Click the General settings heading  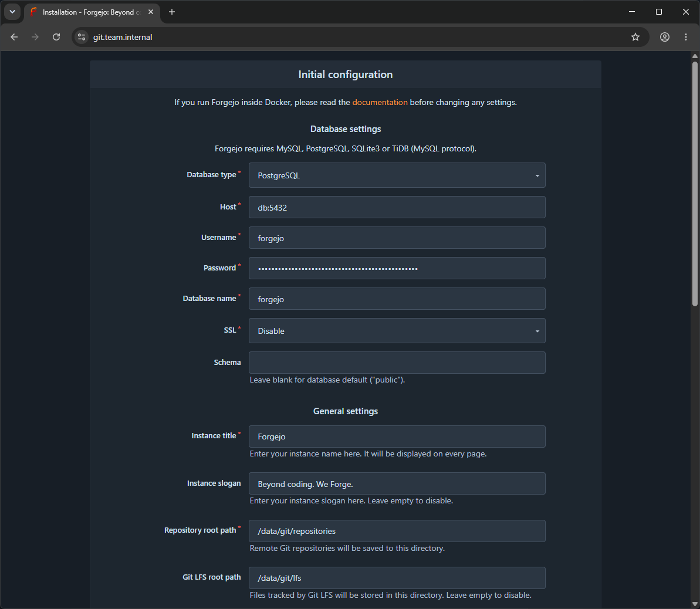point(346,411)
